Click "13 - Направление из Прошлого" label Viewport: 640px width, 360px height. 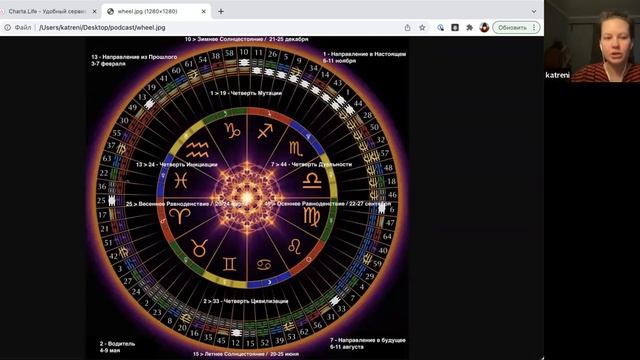[x=134, y=57]
